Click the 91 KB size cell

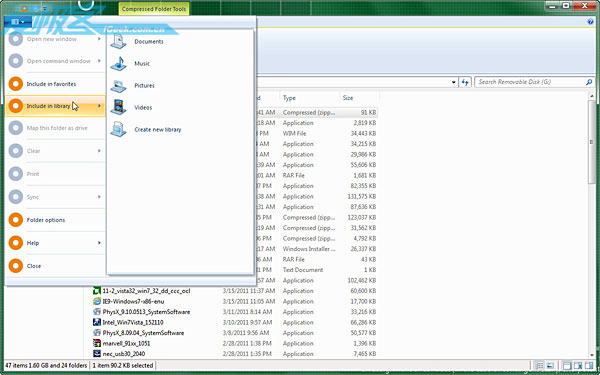point(368,112)
